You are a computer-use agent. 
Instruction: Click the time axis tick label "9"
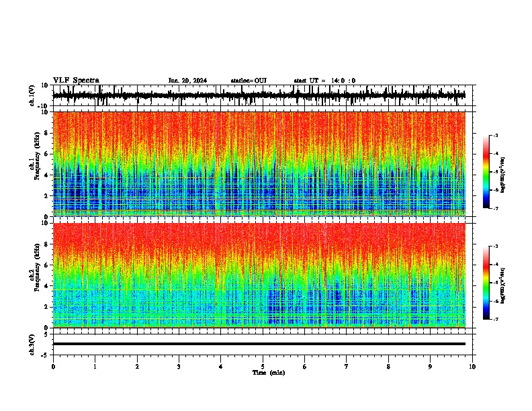430,367
